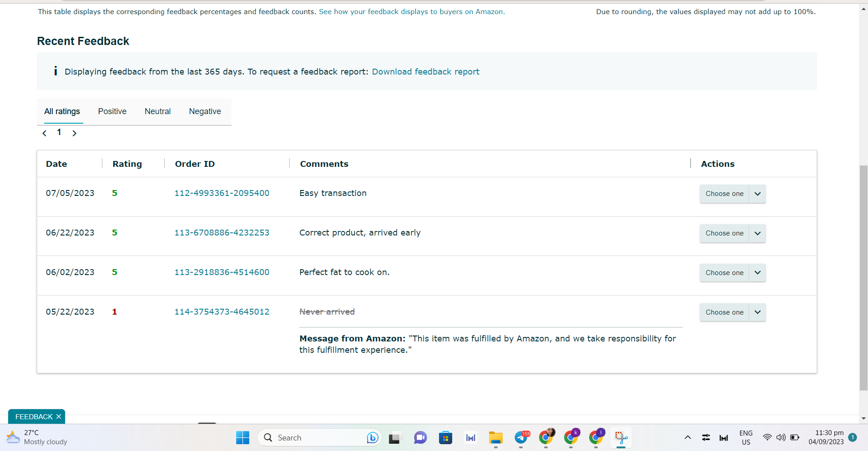Open the volume control in the tray
Screen dimensions: 868x451
click(781, 437)
